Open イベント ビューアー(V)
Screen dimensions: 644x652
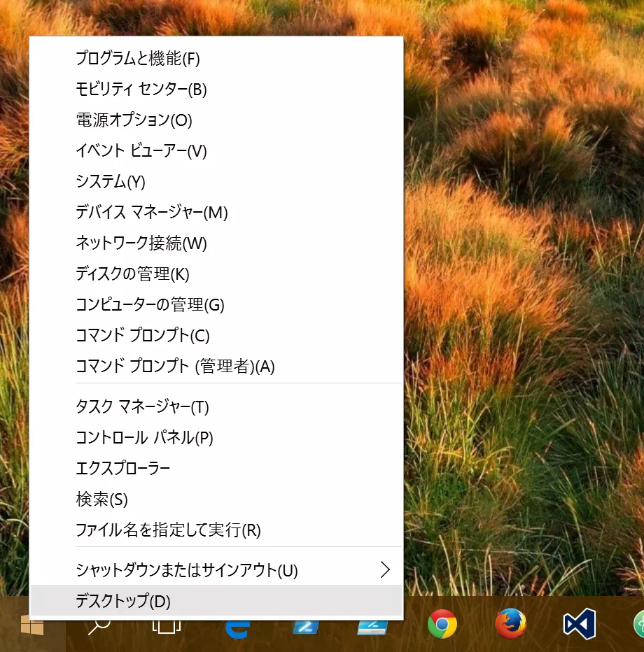(x=141, y=151)
